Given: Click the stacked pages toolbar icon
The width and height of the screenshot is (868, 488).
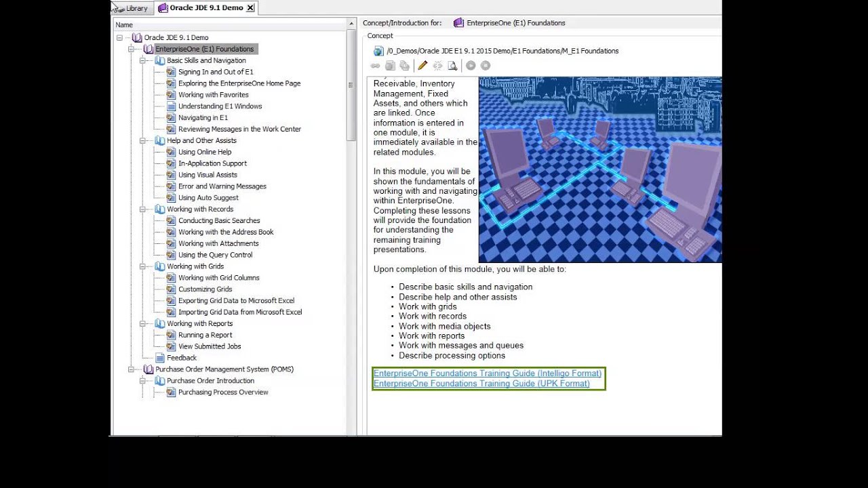Looking at the screenshot, I should coord(404,66).
